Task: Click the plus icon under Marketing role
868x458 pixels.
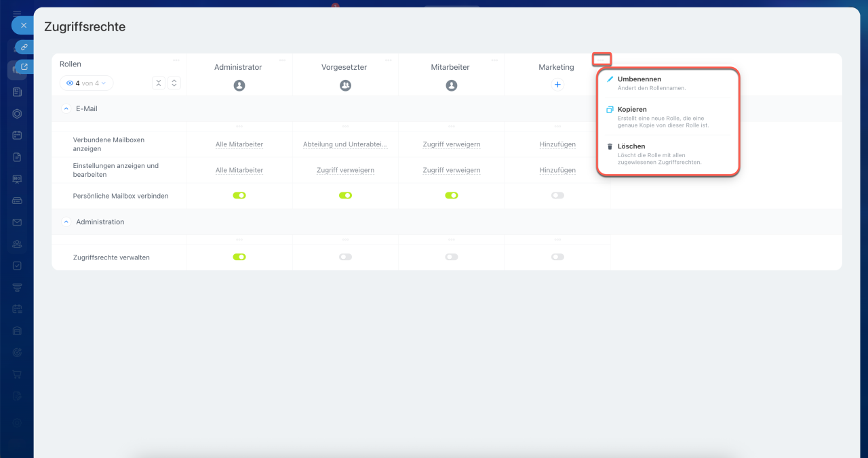Action: click(x=557, y=85)
